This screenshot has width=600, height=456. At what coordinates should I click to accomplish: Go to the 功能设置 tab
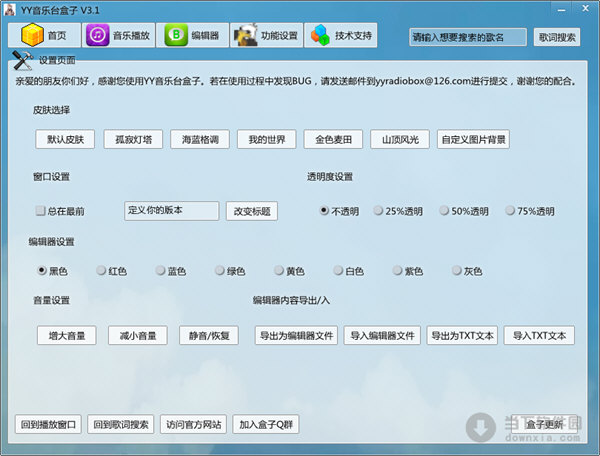coord(266,35)
